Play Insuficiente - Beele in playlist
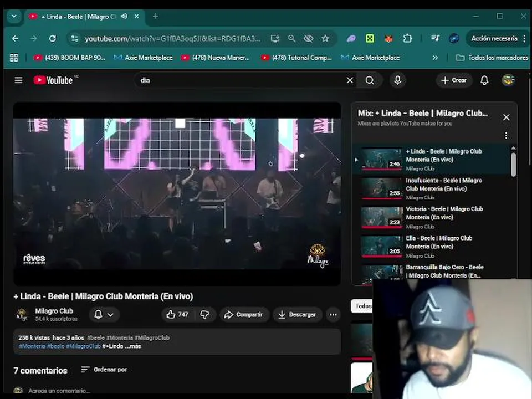This screenshot has width=532, height=399. point(431,188)
